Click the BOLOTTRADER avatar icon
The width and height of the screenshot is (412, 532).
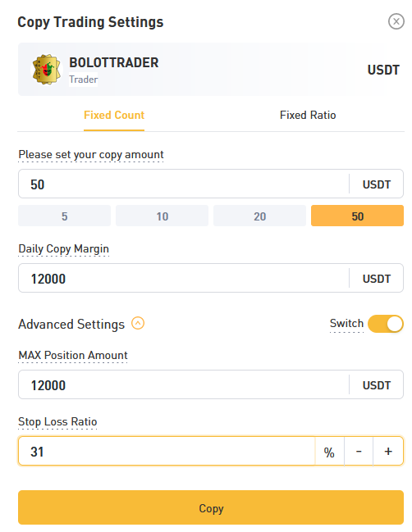47,70
